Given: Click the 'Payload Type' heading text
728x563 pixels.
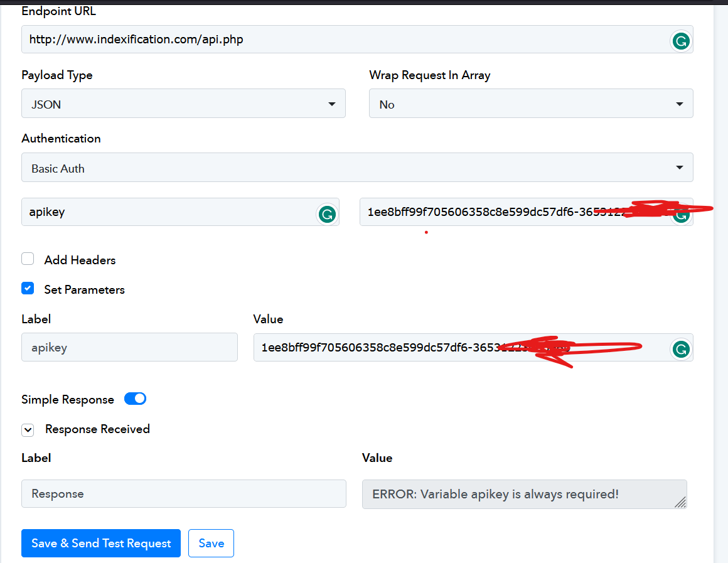Looking at the screenshot, I should (56, 75).
